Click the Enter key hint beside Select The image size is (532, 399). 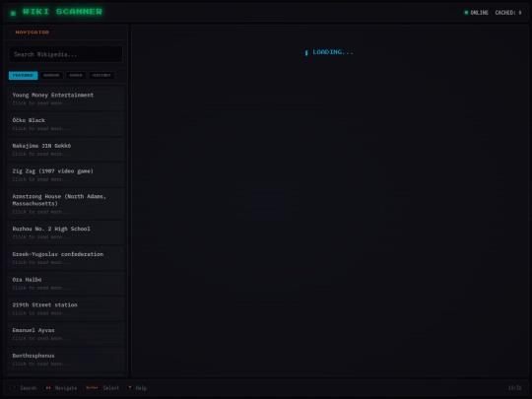[92, 388]
